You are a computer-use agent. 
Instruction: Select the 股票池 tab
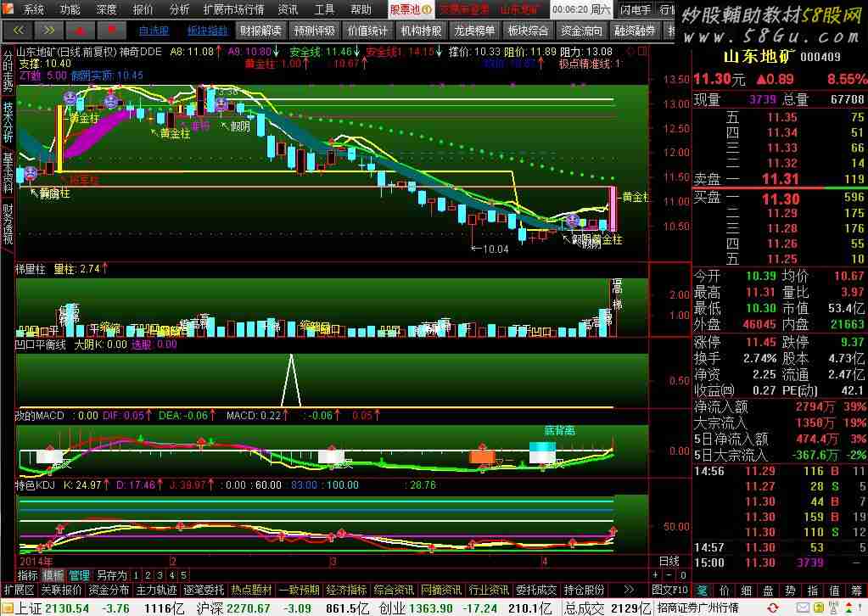point(410,9)
